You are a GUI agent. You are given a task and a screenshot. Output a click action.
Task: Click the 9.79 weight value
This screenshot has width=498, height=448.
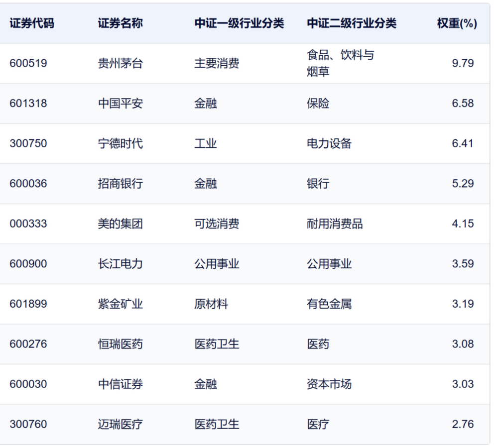coord(463,63)
